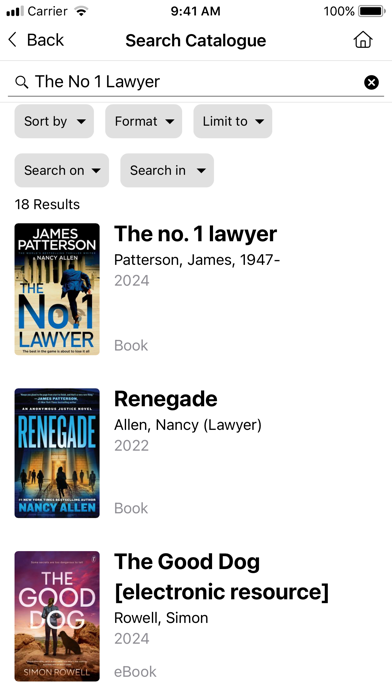Open the Renegade book result
The image size is (392, 696).
tap(166, 399)
